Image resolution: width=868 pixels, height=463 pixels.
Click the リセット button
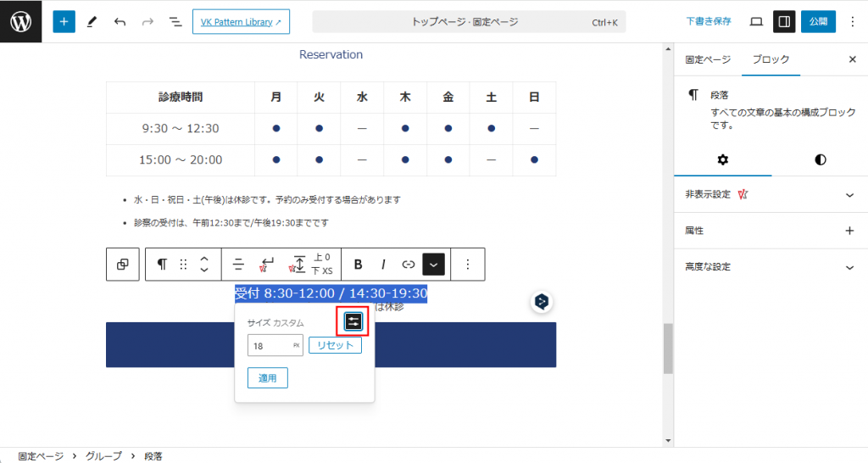click(x=335, y=346)
